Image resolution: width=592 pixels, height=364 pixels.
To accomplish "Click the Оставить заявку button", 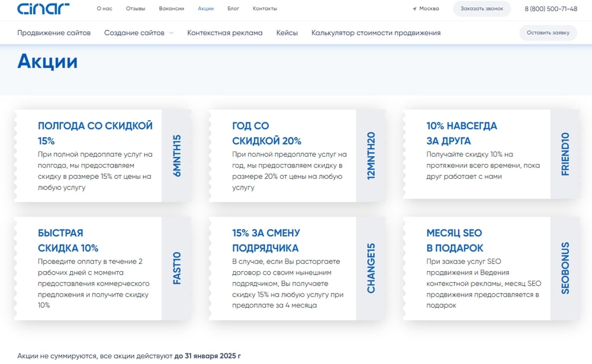I will tap(548, 33).
